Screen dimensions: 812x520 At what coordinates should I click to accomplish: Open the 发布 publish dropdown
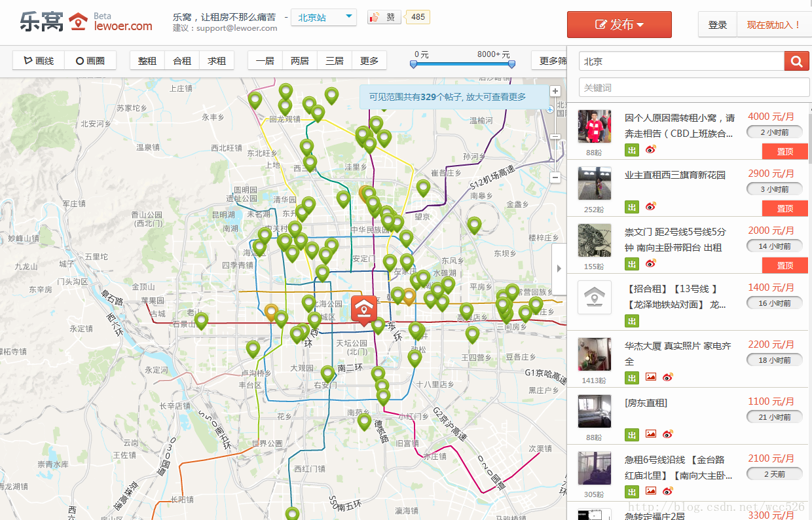[619, 24]
